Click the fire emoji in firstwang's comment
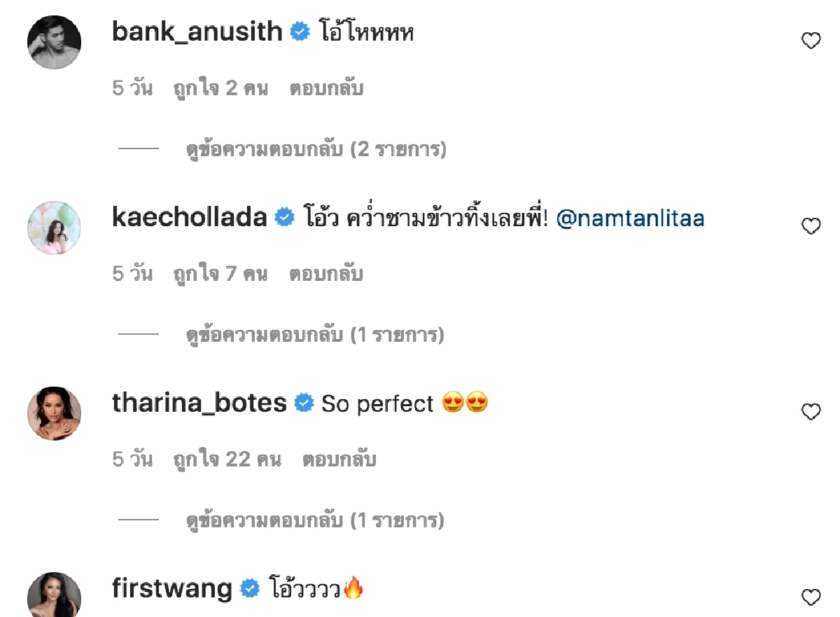Viewport: 840px width, 617px height. tap(353, 588)
